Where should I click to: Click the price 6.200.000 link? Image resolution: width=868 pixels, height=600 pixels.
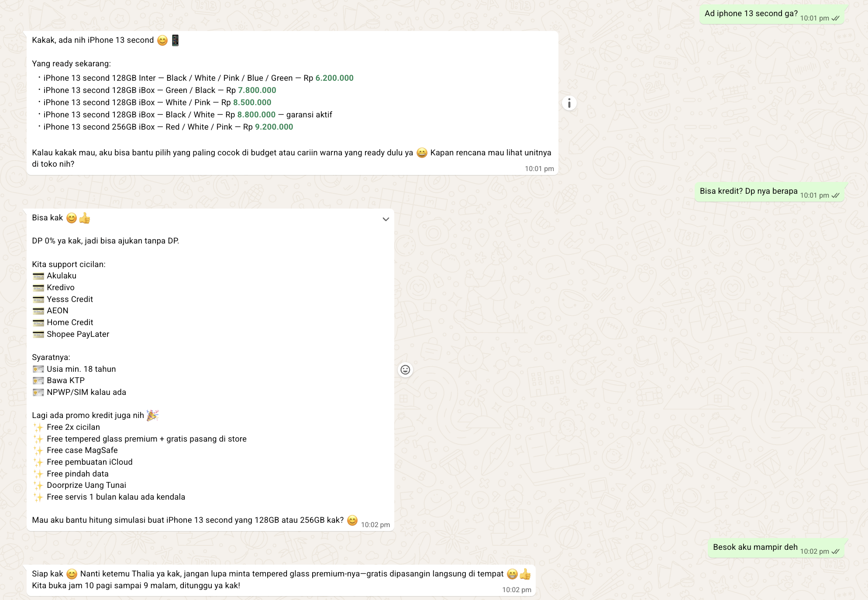pyautogui.click(x=334, y=78)
